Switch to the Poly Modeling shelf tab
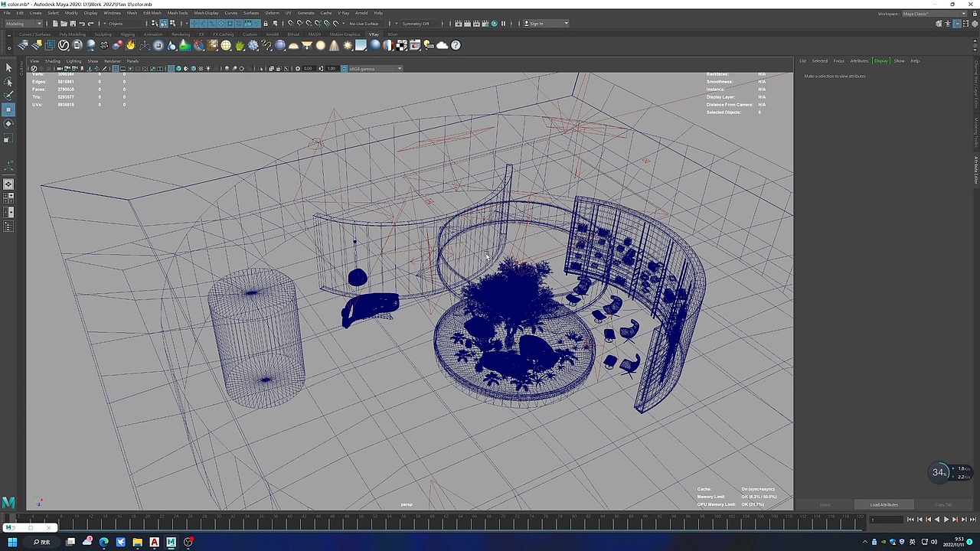 [72, 34]
